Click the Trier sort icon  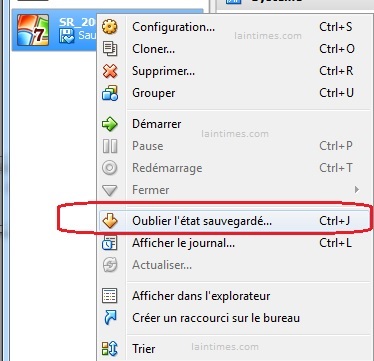[110, 349]
